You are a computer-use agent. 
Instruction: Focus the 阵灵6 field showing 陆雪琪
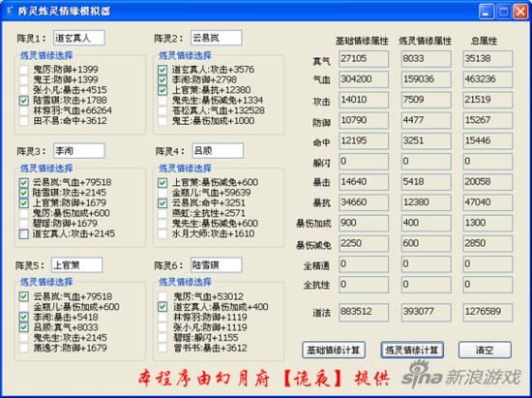tap(216, 265)
